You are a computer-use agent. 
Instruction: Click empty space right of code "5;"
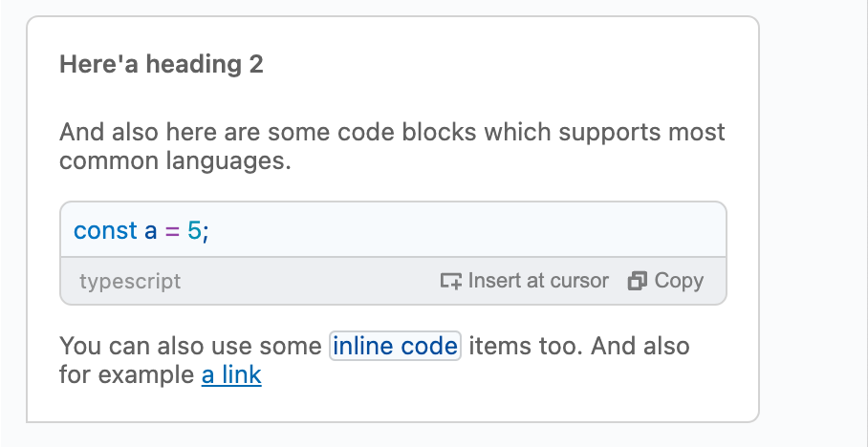click(x=465, y=231)
